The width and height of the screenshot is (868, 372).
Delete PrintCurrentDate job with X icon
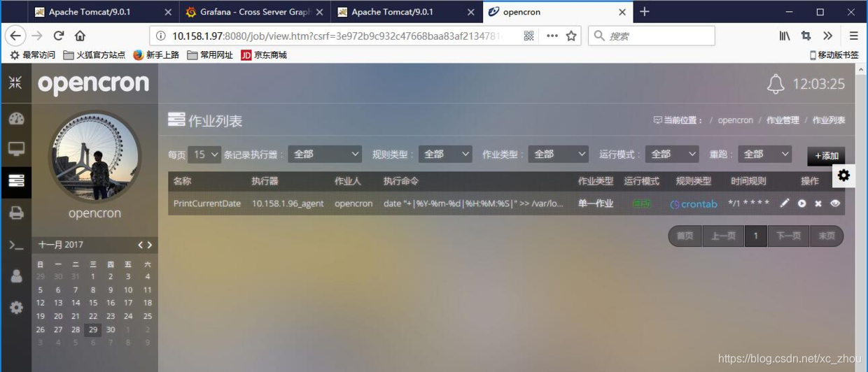coord(818,203)
